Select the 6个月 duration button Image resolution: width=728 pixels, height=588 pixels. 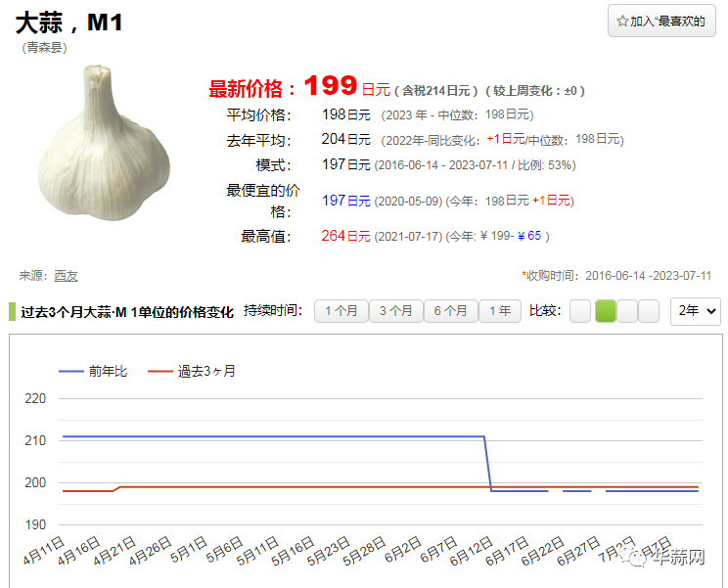coord(451,311)
